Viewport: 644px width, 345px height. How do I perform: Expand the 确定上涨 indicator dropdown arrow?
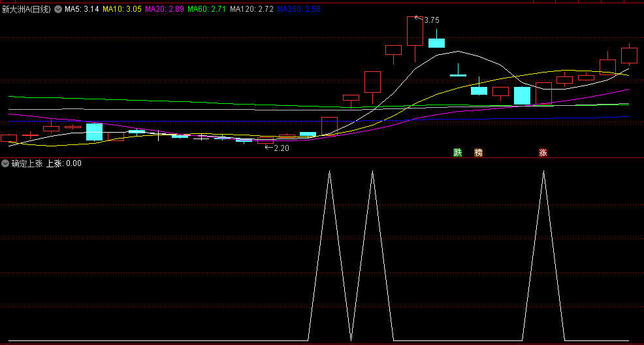click(x=5, y=163)
